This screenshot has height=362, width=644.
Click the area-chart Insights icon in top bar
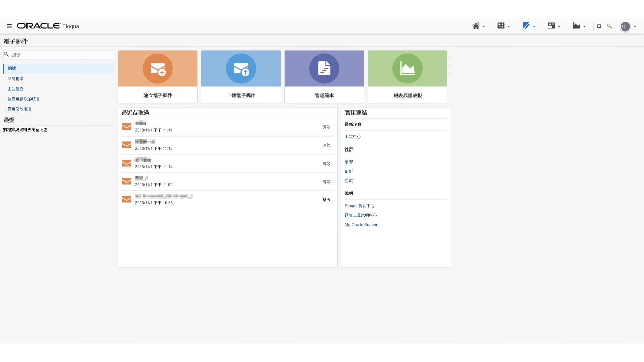click(x=576, y=26)
